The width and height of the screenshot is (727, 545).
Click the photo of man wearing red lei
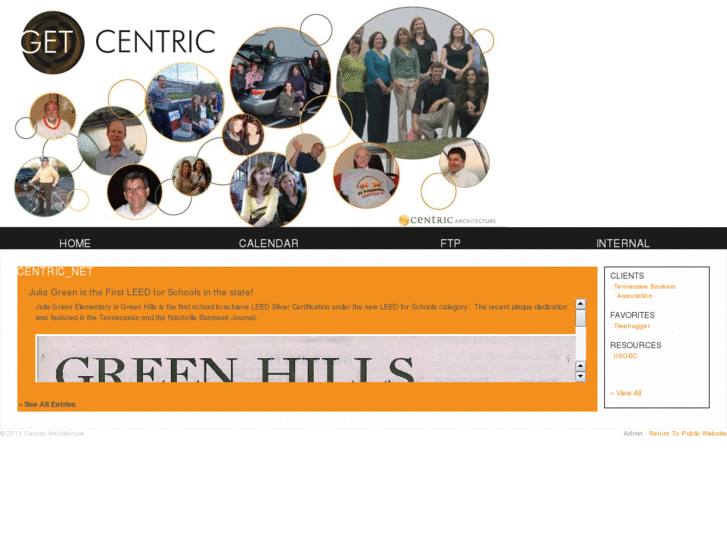pyautogui.click(x=52, y=116)
